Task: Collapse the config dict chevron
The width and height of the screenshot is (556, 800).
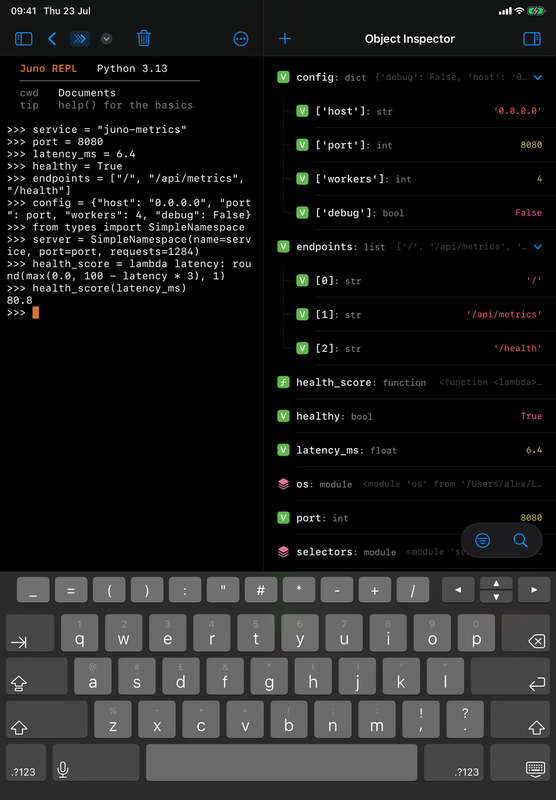Action: coord(538,78)
